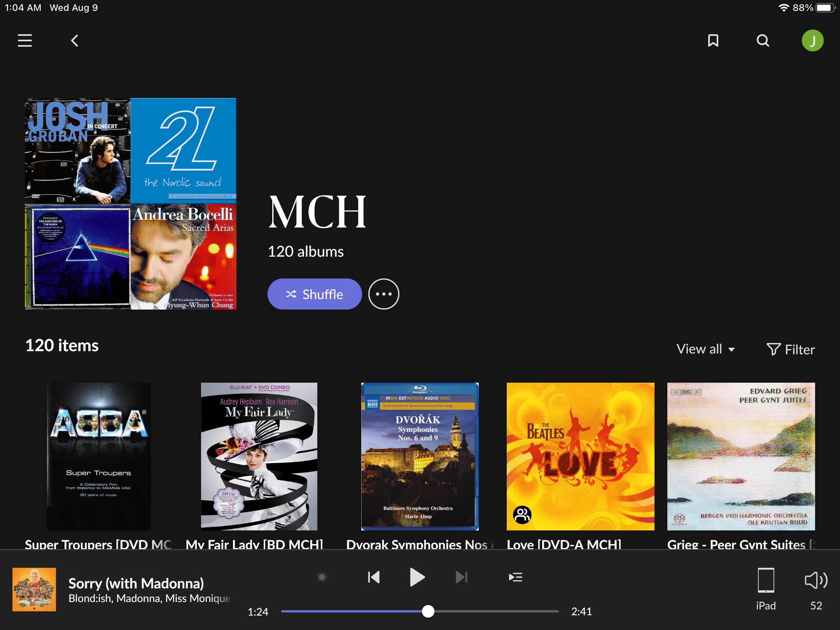Tap the Wi-Fi status icon
The height and width of the screenshot is (630, 840).
click(784, 8)
